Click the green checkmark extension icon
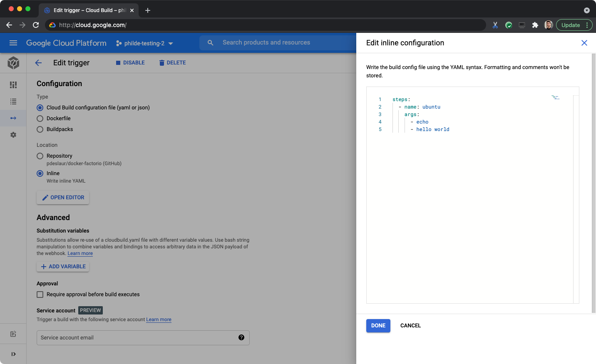This screenshot has width=596, height=364. (x=509, y=25)
